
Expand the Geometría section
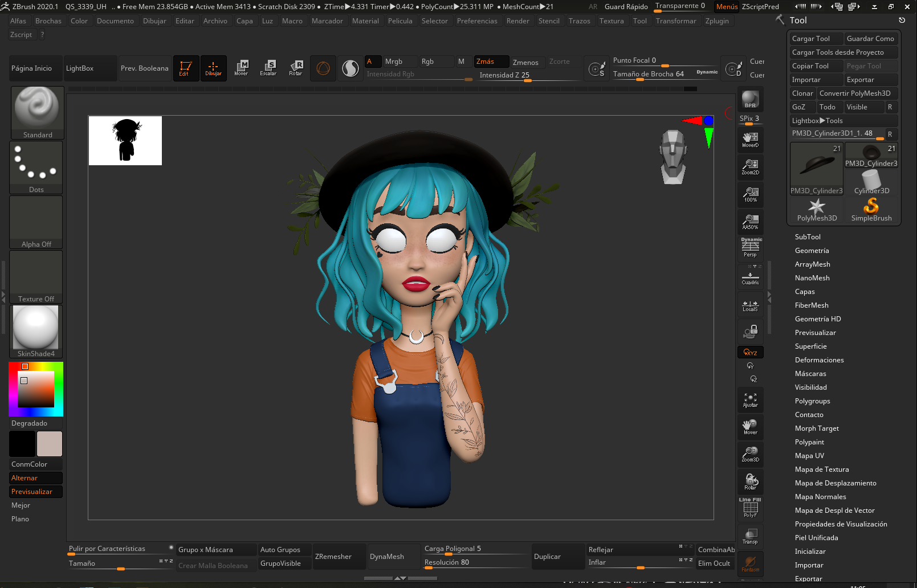coord(812,251)
